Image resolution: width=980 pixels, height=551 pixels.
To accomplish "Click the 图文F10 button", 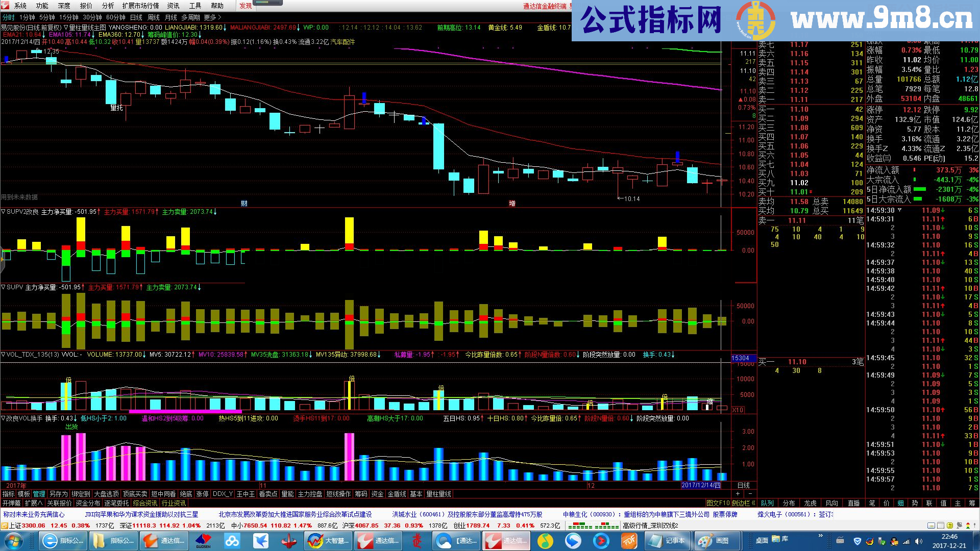I will click(x=719, y=503).
